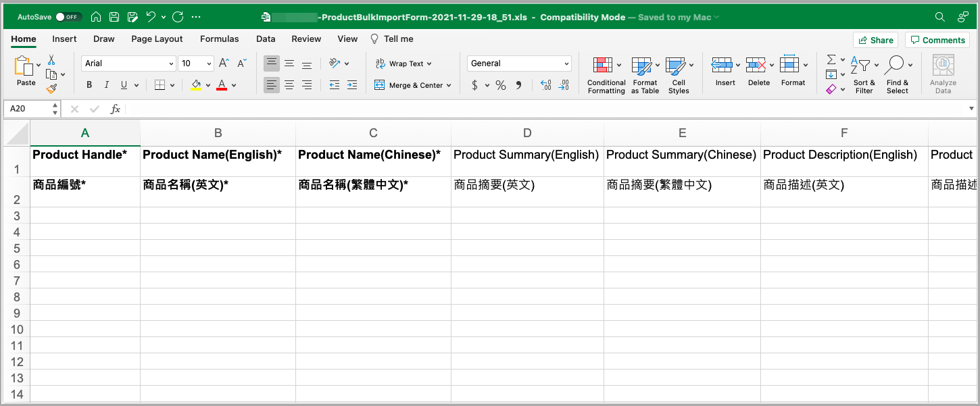Toggle the AutoSave switch
Viewport: 980px width, 406px height.
(68, 17)
